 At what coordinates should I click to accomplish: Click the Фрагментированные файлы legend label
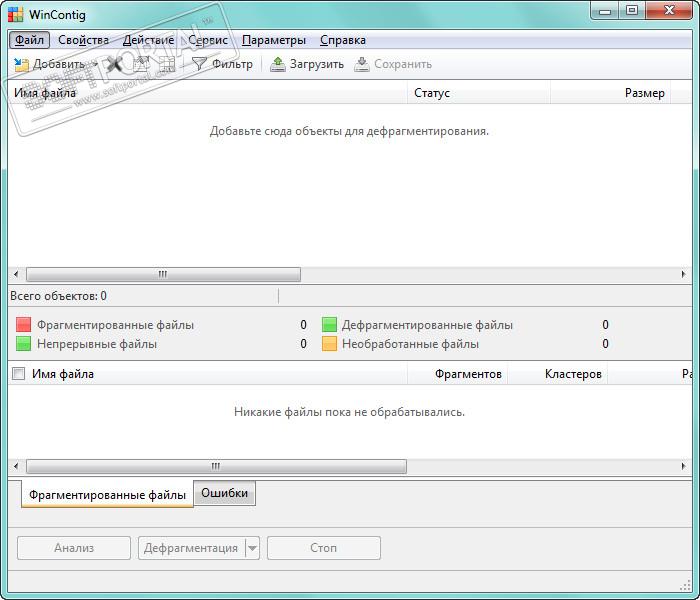click(116, 325)
